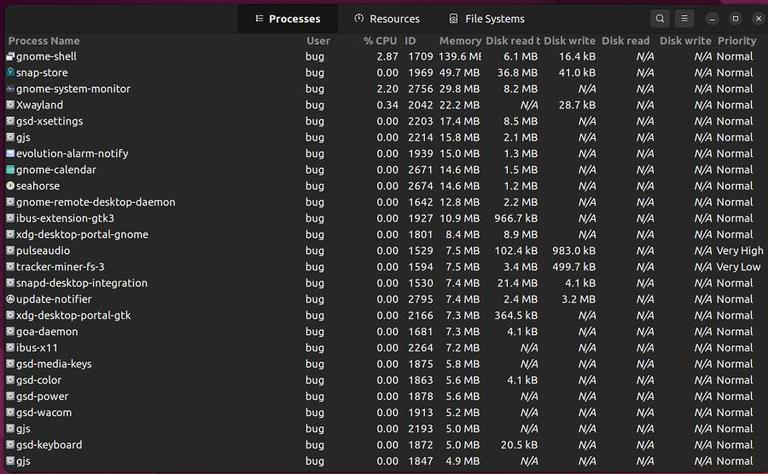
Task: Sort by the Process Name column header
Action: pyautogui.click(x=44, y=41)
